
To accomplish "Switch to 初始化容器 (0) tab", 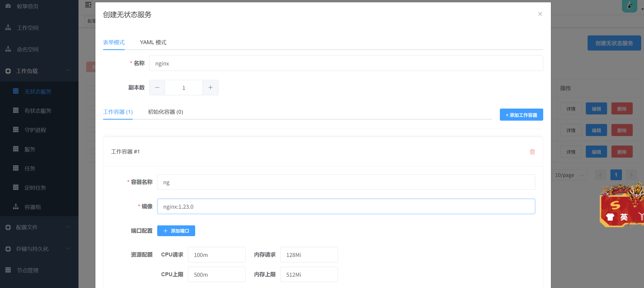I will (x=165, y=112).
